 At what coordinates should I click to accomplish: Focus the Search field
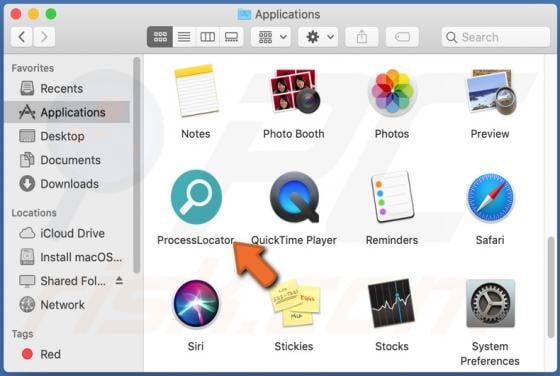496,37
